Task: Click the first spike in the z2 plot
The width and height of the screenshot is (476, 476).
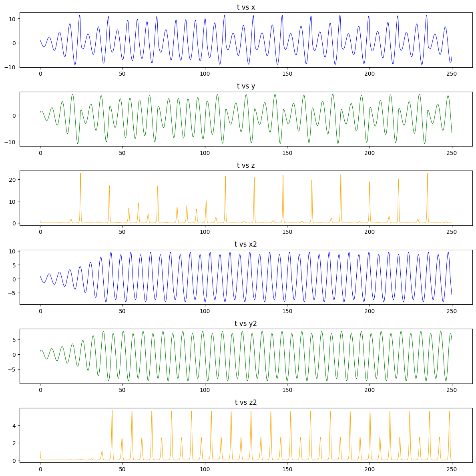Action: point(112,410)
